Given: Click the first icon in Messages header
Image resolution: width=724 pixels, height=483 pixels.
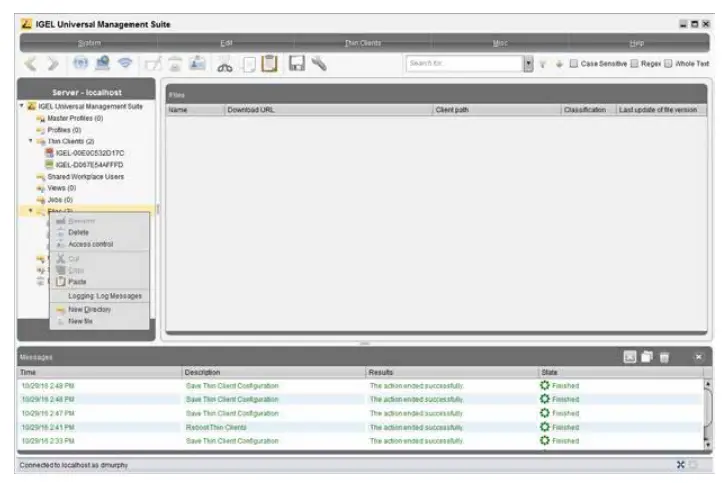Looking at the screenshot, I should (x=630, y=356).
